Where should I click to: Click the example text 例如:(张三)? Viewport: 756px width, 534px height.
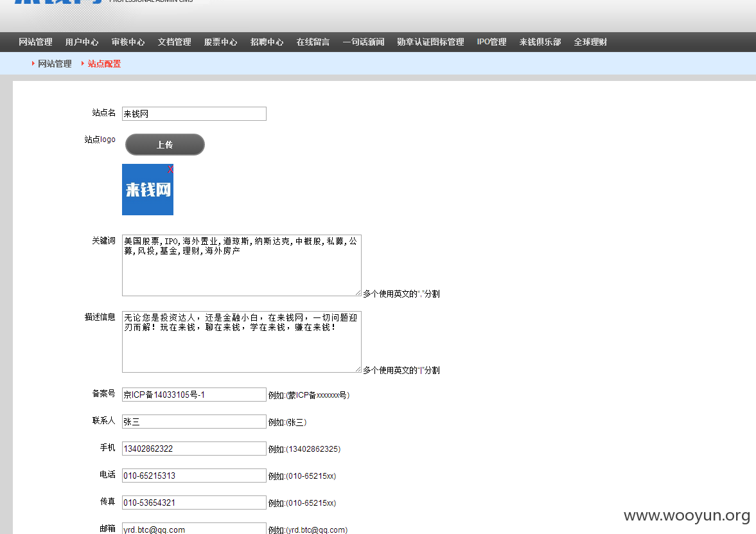pos(287,422)
